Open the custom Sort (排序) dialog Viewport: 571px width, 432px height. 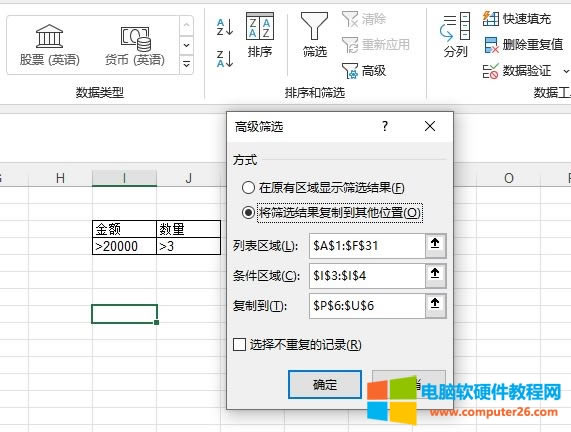(260, 35)
